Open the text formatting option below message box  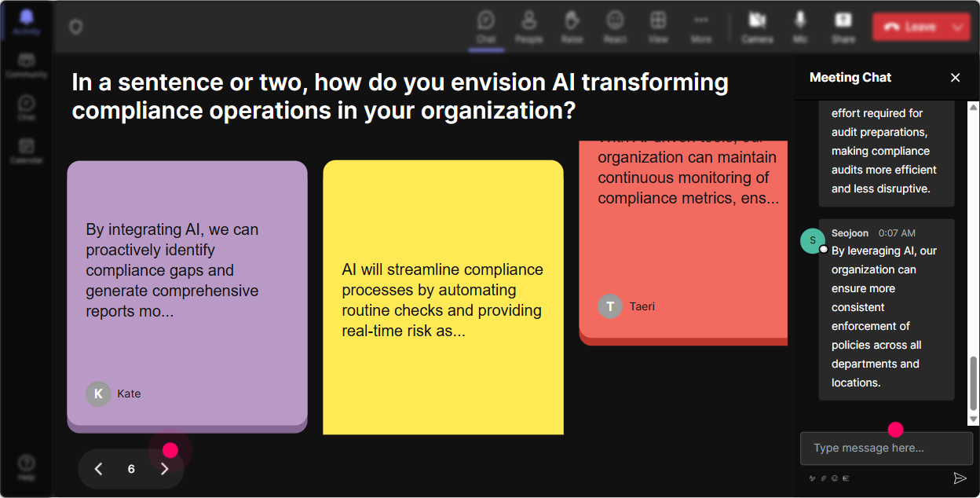click(813, 478)
